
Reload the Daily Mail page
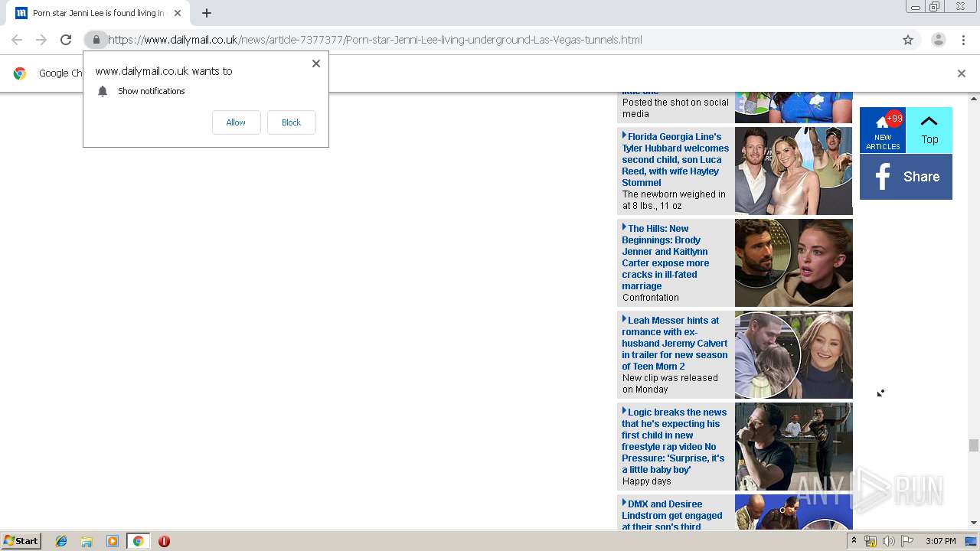(66, 40)
